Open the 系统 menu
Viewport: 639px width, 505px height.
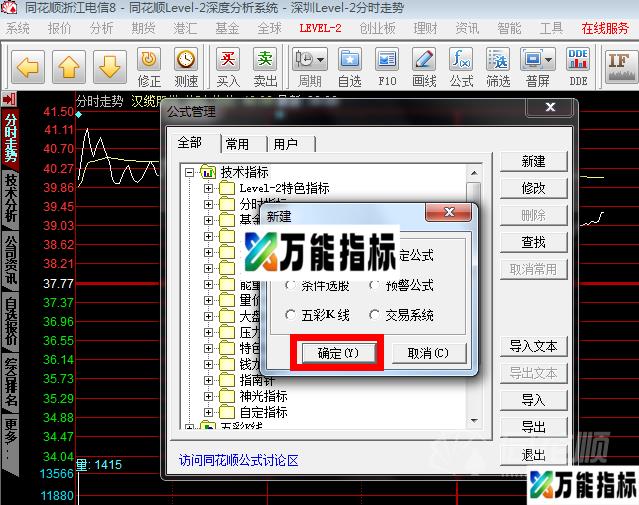[x=18, y=28]
